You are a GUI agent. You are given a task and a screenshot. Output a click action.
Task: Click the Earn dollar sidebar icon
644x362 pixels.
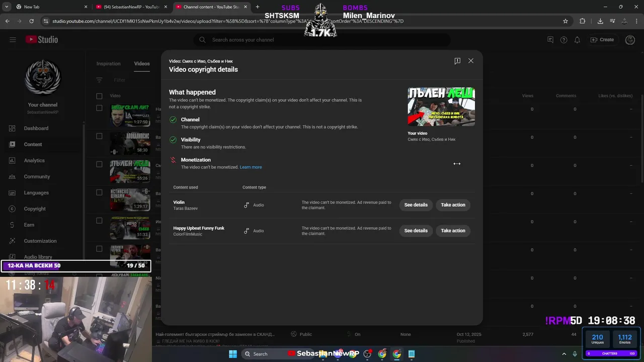point(12,225)
